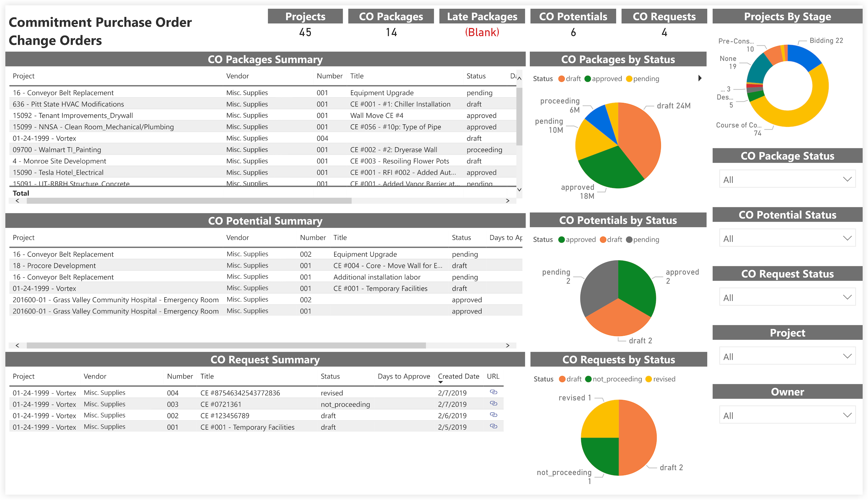Click vertical scrollbar thumb of CO Packages Summary
The height and width of the screenshot is (500, 868).
[x=519, y=116]
